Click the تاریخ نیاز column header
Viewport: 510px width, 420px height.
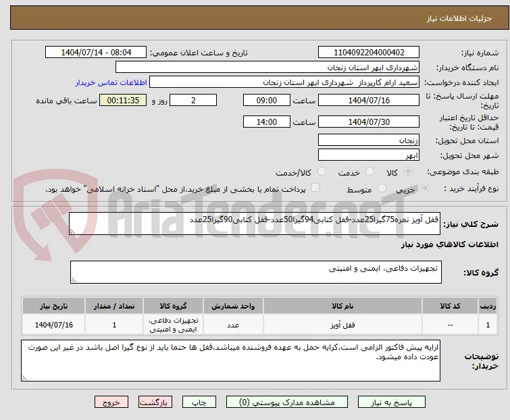[53, 306]
